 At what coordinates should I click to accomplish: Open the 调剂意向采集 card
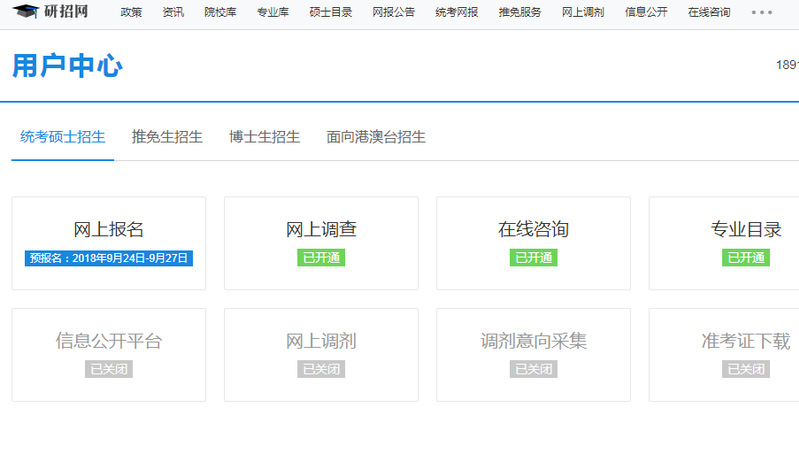click(x=534, y=355)
